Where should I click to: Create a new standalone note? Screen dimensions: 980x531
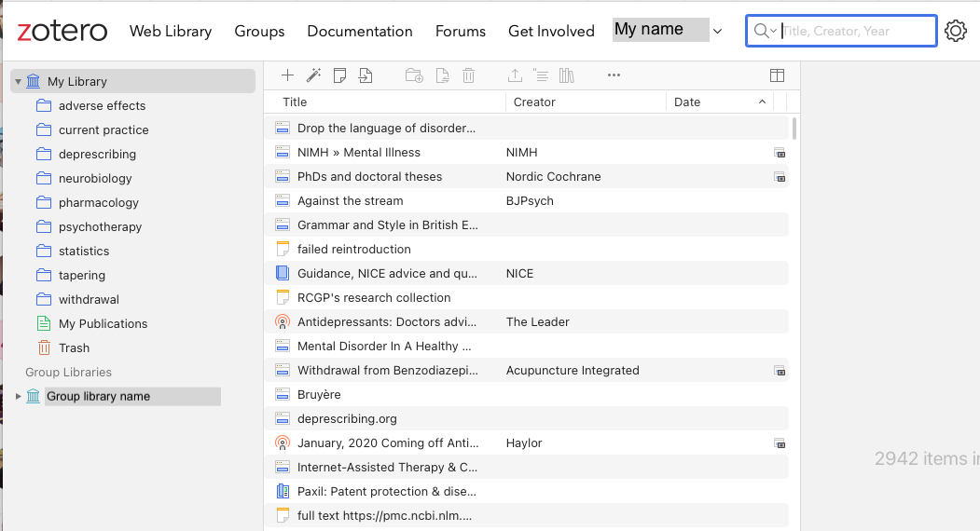tap(339, 75)
